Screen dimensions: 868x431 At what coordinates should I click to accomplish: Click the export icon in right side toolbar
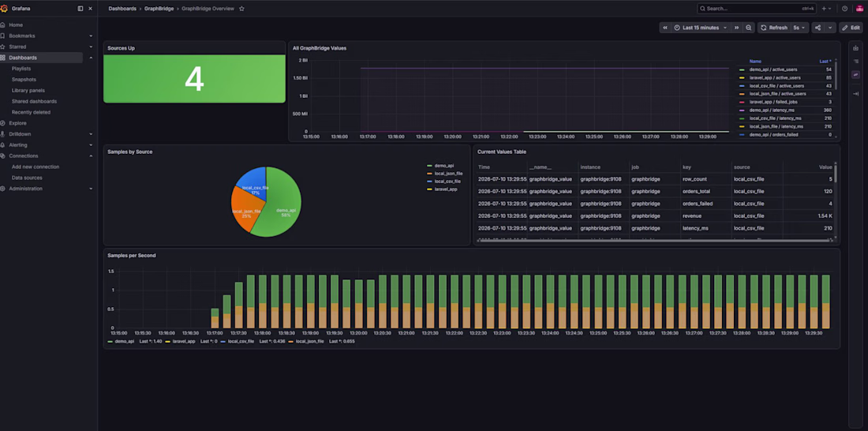856,48
